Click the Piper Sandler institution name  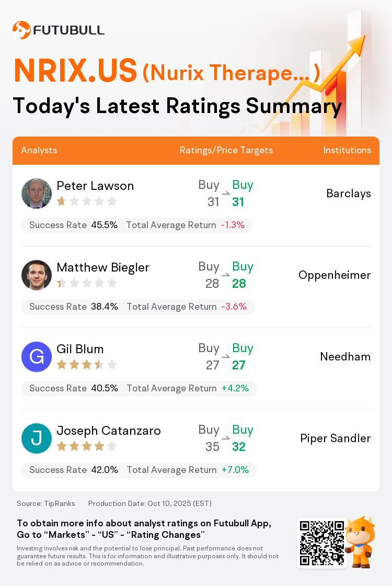click(336, 438)
